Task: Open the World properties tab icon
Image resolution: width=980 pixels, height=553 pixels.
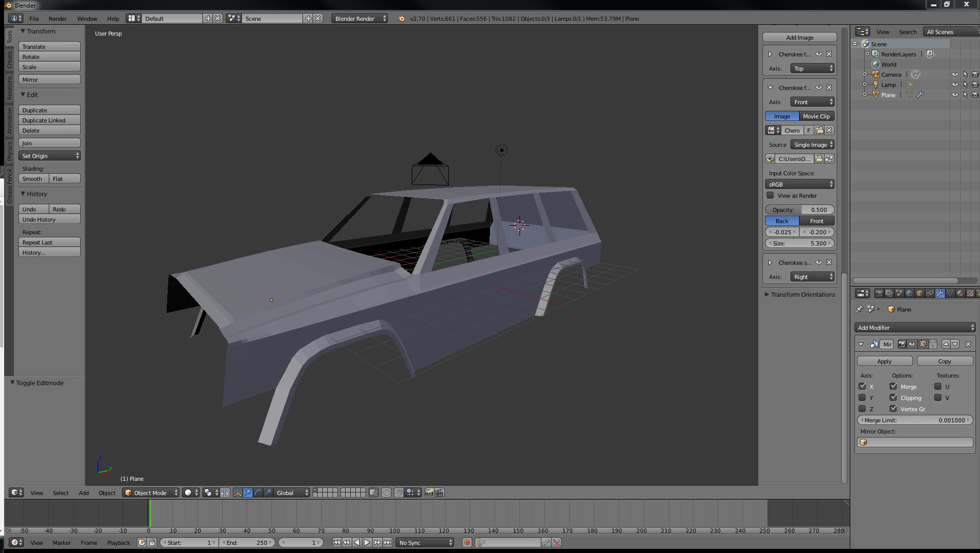Action: [909, 293]
